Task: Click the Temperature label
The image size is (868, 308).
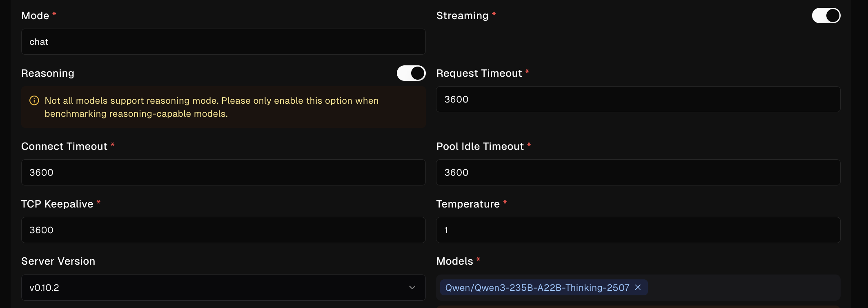Action: [468, 204]
